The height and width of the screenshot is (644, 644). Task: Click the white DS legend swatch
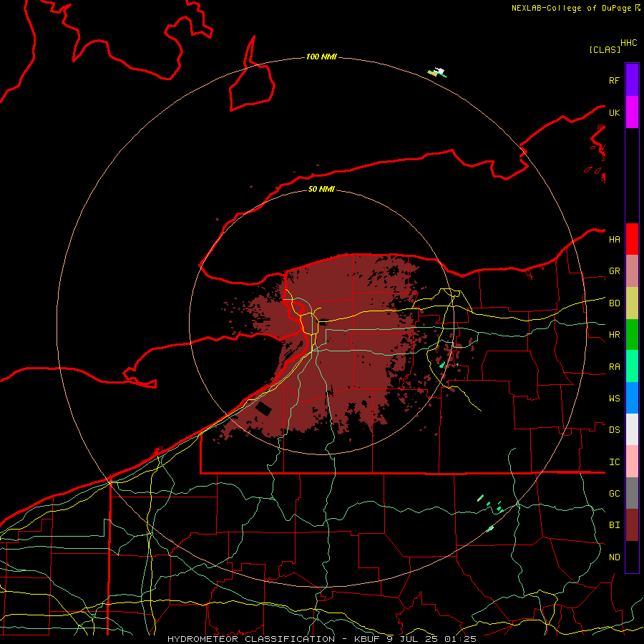coord(632,429)
